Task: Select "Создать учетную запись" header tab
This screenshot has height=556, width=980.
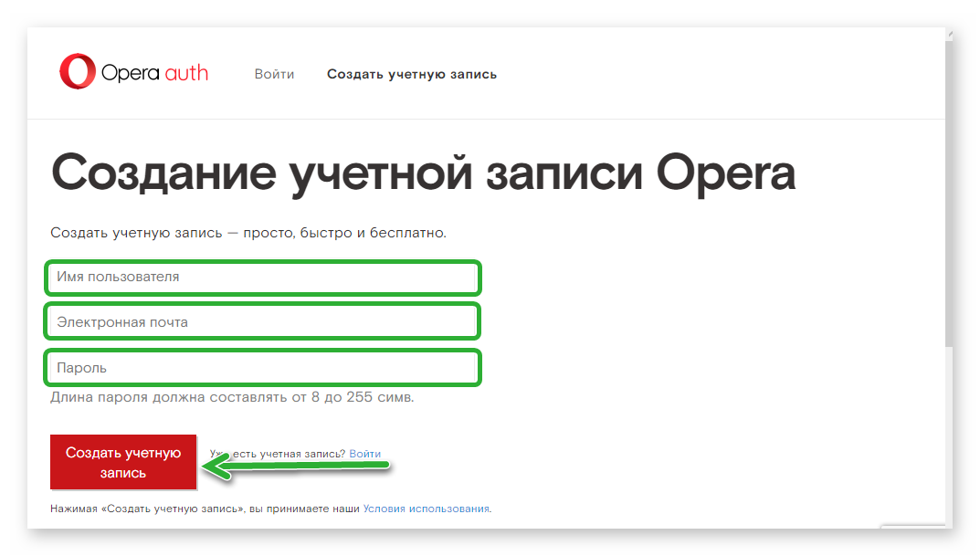Action: (x=412, y=74)
